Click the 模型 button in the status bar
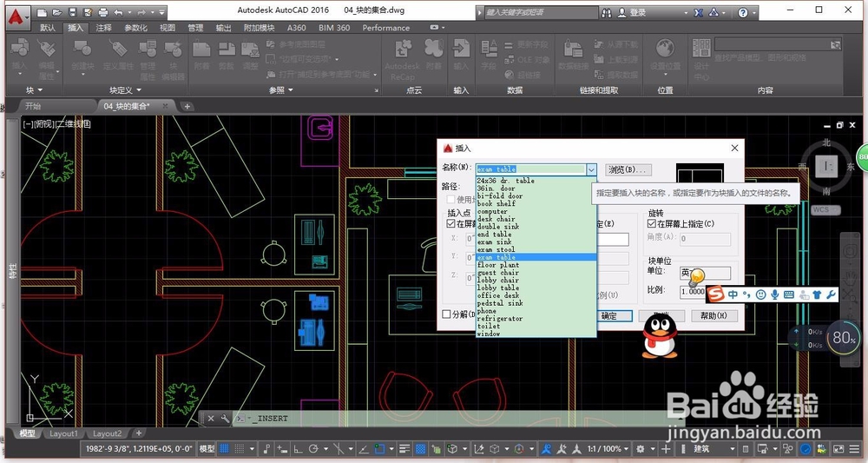 [x=207, y=448]
